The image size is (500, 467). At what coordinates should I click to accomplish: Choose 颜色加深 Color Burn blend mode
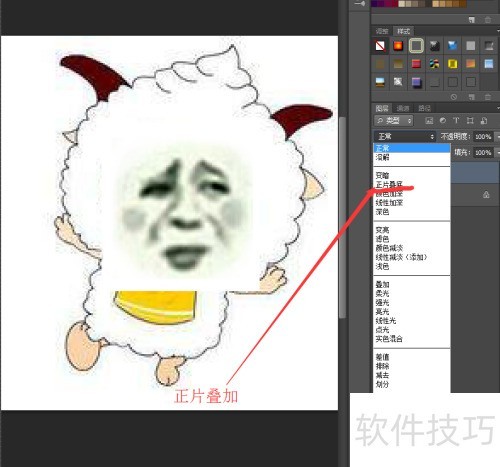(389, 194)
